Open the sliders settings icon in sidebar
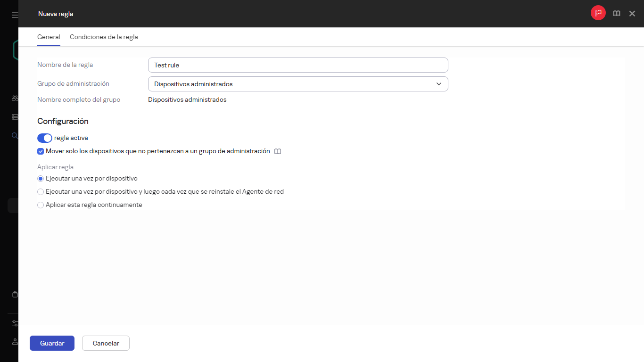 pyautogui.click(x=15, y=323)
